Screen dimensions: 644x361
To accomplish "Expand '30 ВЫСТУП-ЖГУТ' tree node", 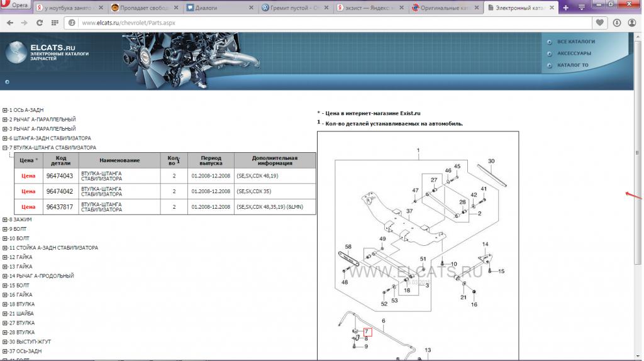I will pos(5,342).
